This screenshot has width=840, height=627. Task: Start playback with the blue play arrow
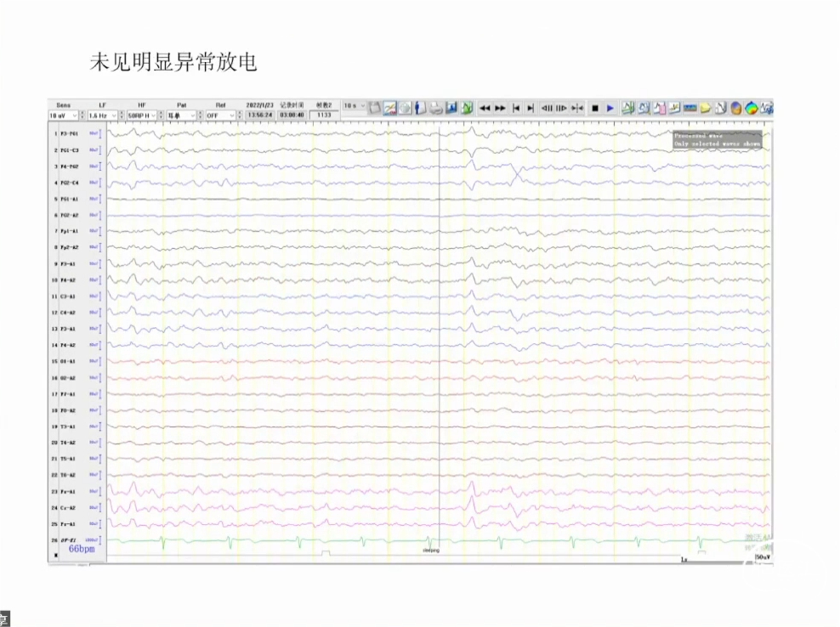click(610, 108)
